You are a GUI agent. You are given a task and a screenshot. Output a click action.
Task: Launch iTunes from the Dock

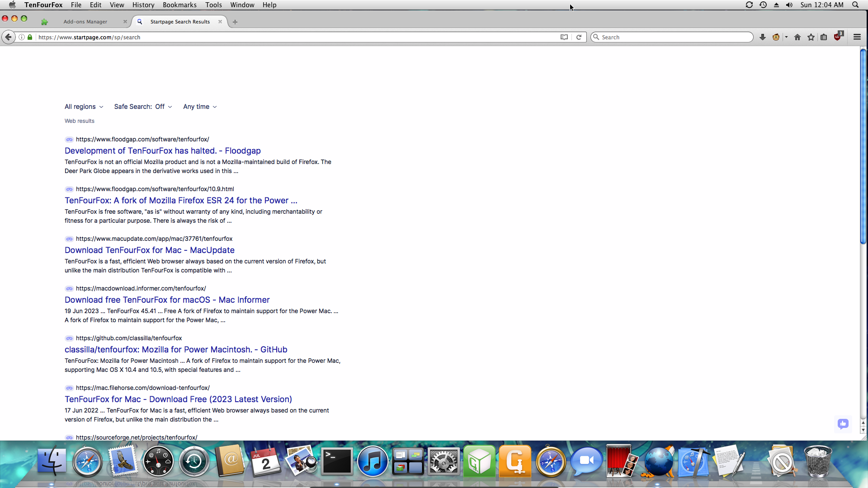point(373,461)
